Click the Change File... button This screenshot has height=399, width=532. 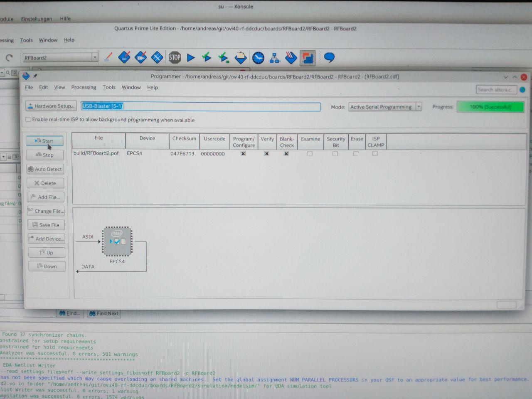(x=46, y=211)
